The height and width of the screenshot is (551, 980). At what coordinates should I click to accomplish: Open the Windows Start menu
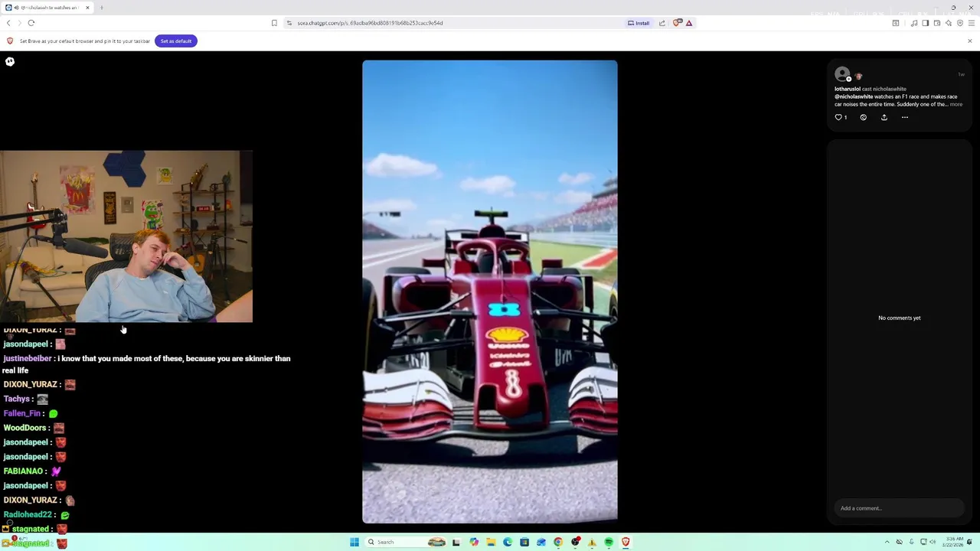(x=354, y=542)
